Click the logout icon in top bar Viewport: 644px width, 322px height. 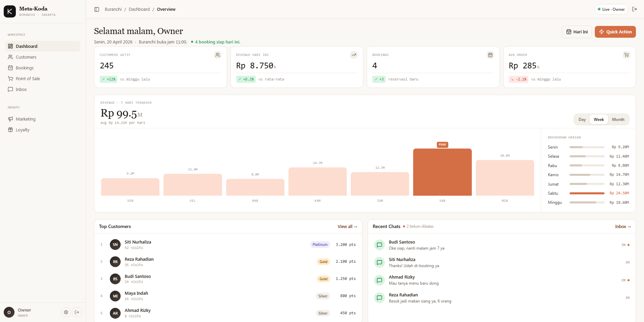pos(635,9)
